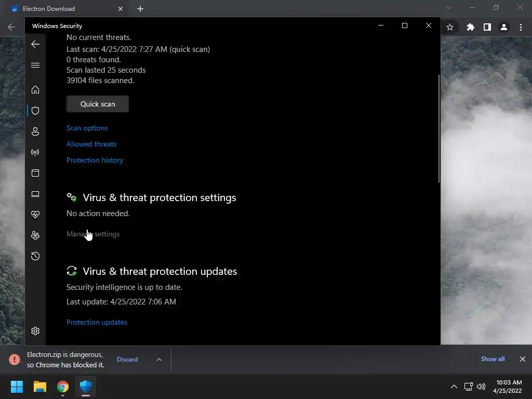The image size is (532, 399).
Task: Click the dangerous download warning icon
Action: tap(15, 360)
